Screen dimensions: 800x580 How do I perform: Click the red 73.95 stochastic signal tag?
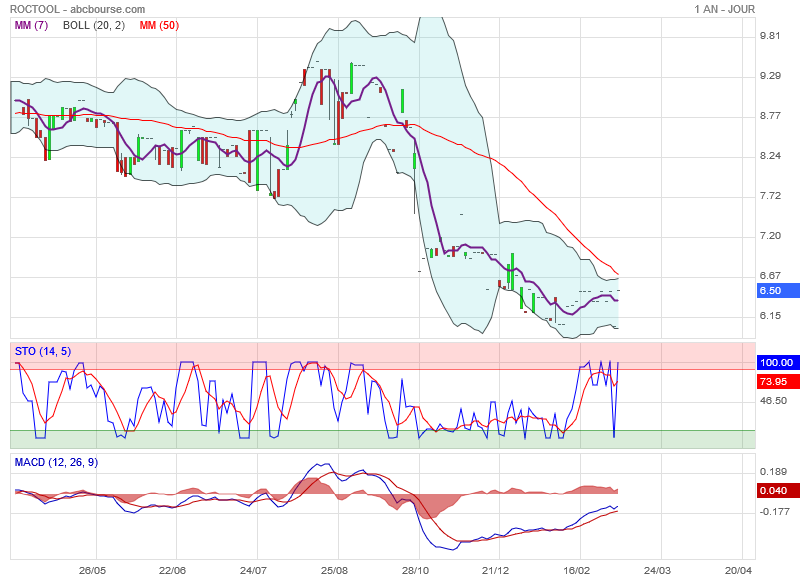click(x=778, y=382)
